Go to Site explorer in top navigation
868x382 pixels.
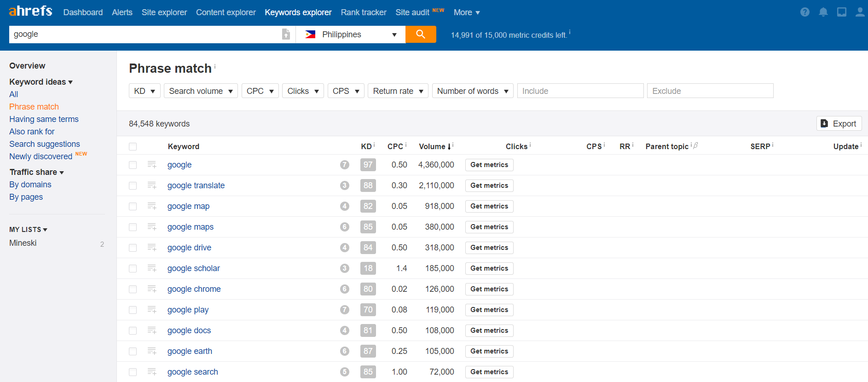tap(164, 12)
